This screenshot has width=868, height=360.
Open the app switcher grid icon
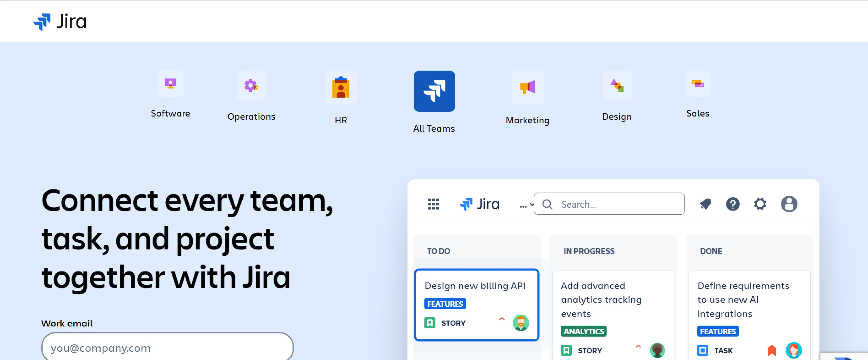click(x=434, y=204)
